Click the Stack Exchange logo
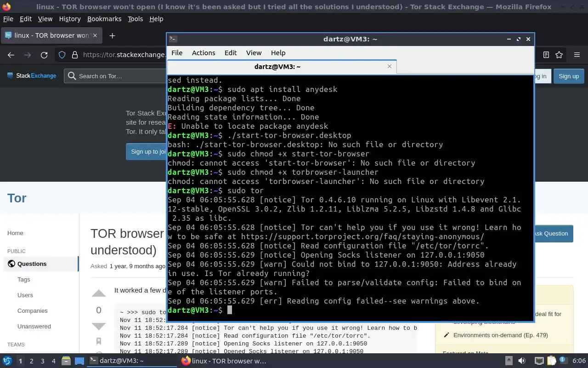The width and height of the screenshot is (588, 368). (x=32, y=76)
